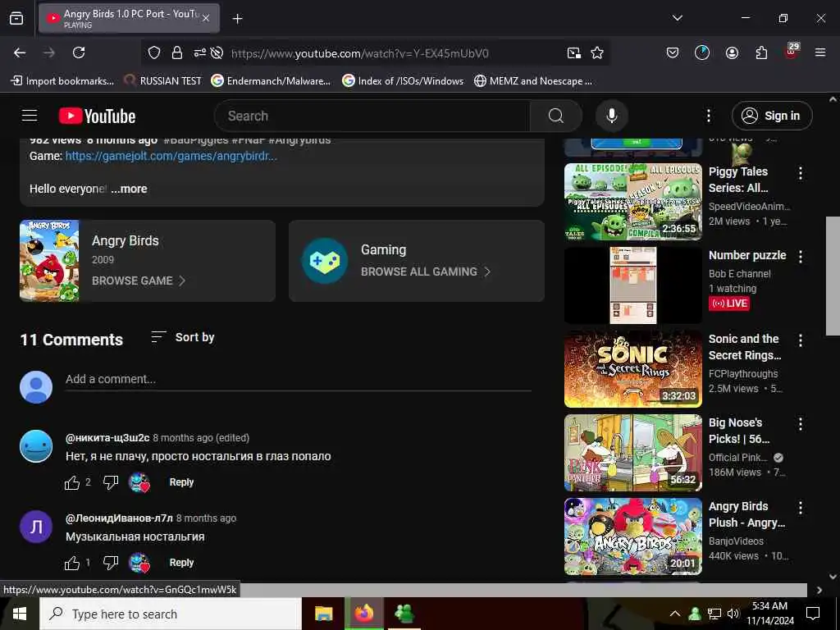Like the никита comment

click(x=72, y=482)
